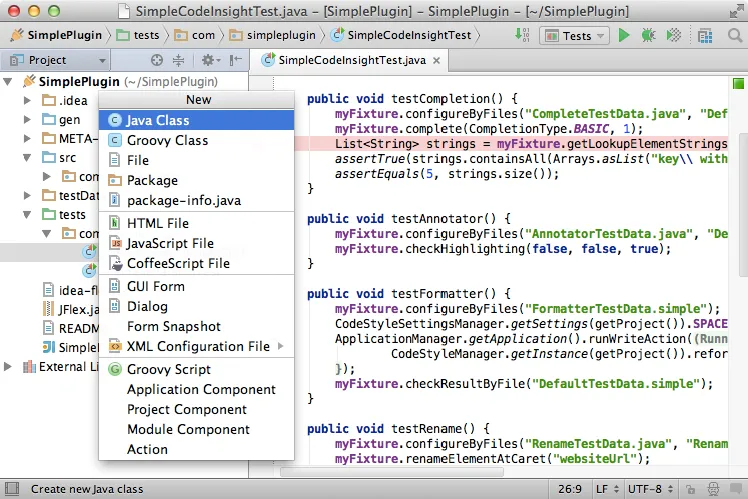Close the SimpleCodeInsightTest.java tab

click(x=436, y=61)
